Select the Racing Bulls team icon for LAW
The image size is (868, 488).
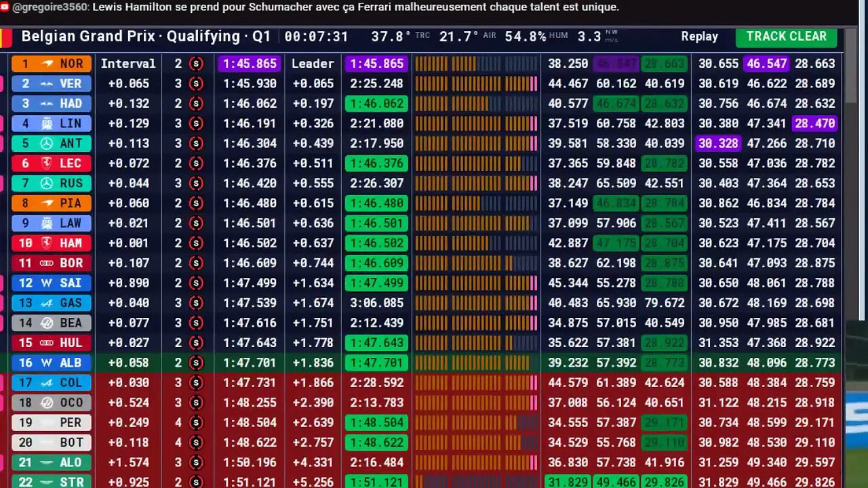(x=47, y=223)
